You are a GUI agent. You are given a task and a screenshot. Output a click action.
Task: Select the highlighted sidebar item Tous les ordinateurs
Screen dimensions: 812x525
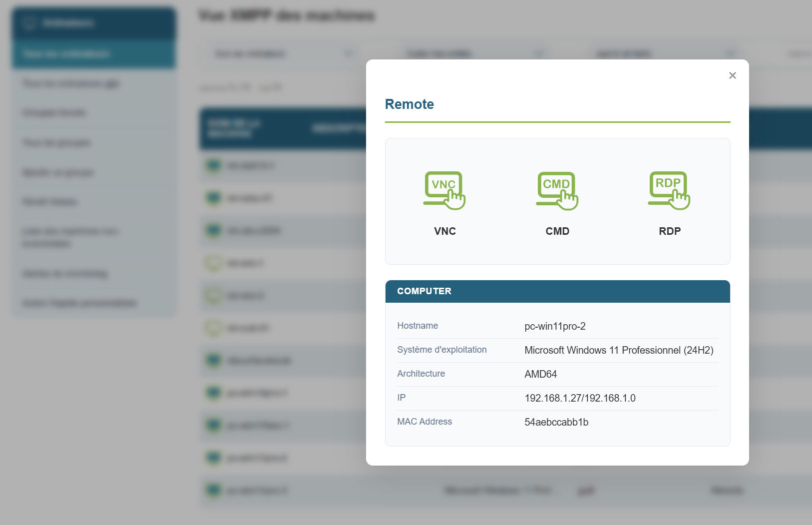[x=66, y=54]
